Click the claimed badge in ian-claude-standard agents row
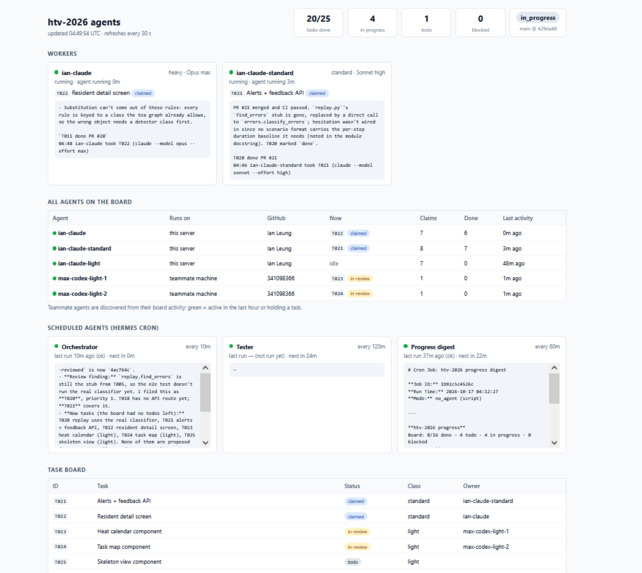 click(x=358, y=248)
